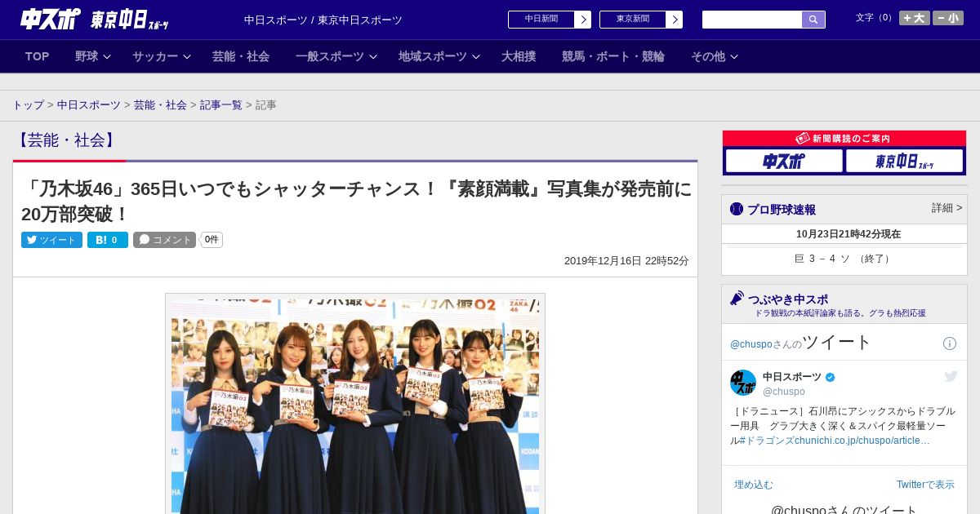Click トップ breadcrumb link
Screen dimensions: 980x514
pyautogui.click(x=29, y=105)
